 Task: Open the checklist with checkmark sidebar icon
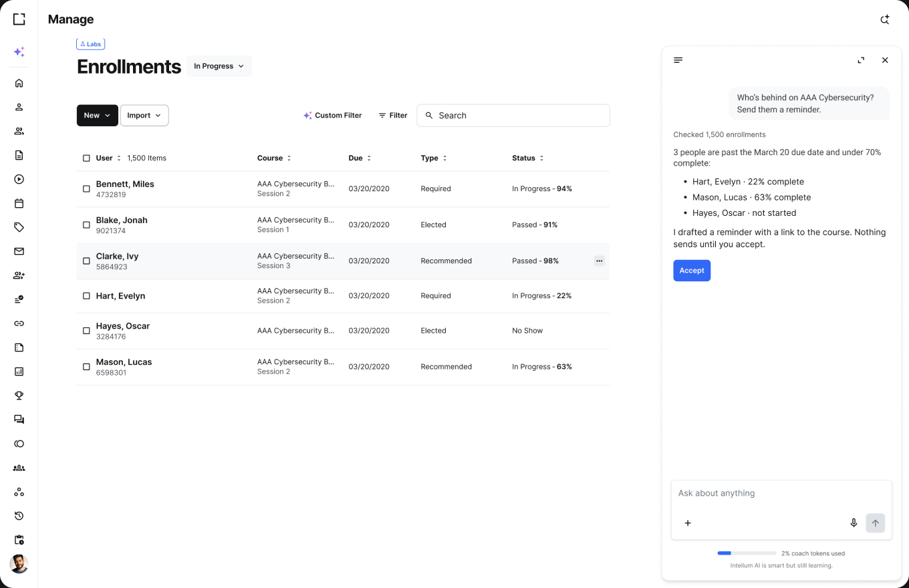tap(19, 299)
